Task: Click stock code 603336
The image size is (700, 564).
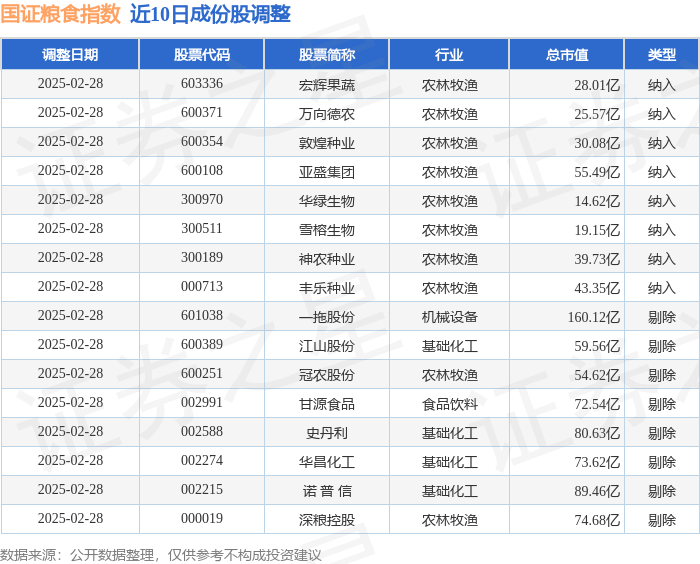Action: (x=202, y=84)
